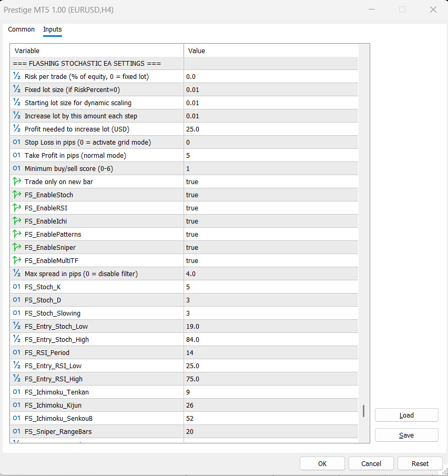Click the double icon beside Max spread in pips

[x=17, y=273]
